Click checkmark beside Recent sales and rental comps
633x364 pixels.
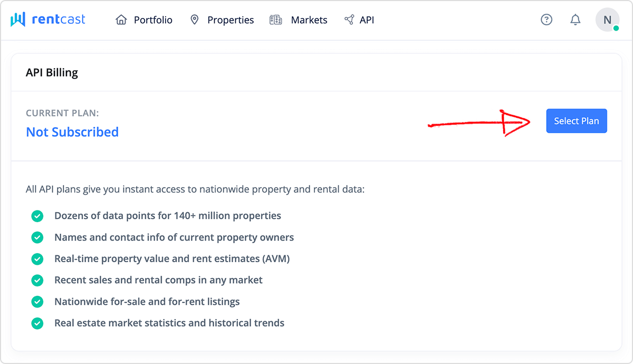(x=37, y=280)
